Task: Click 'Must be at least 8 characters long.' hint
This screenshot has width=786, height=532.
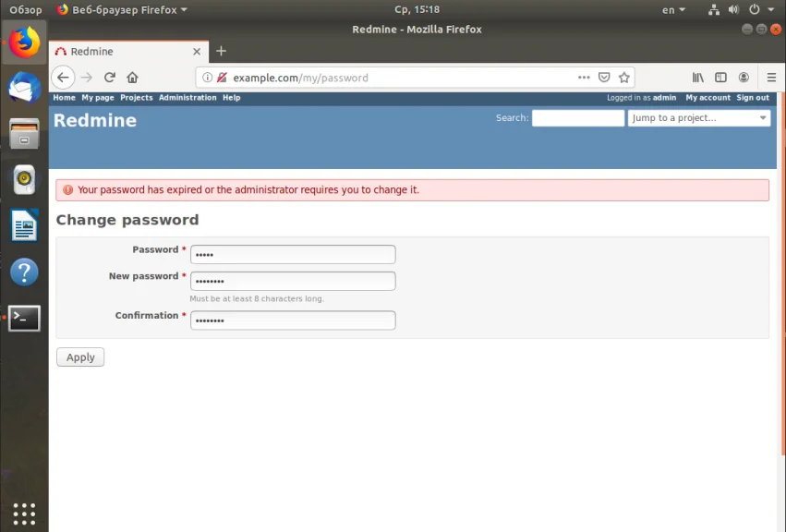Action: point(257,299)
